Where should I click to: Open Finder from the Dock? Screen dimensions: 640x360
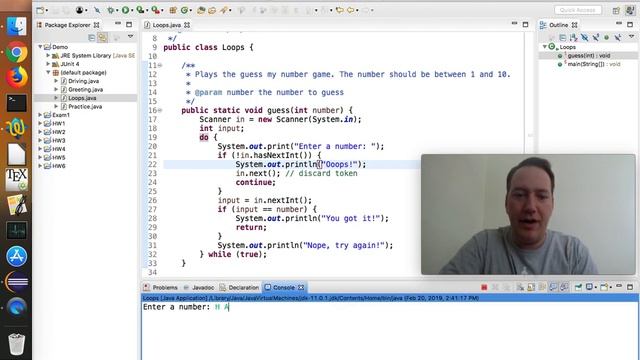(16, 27)
